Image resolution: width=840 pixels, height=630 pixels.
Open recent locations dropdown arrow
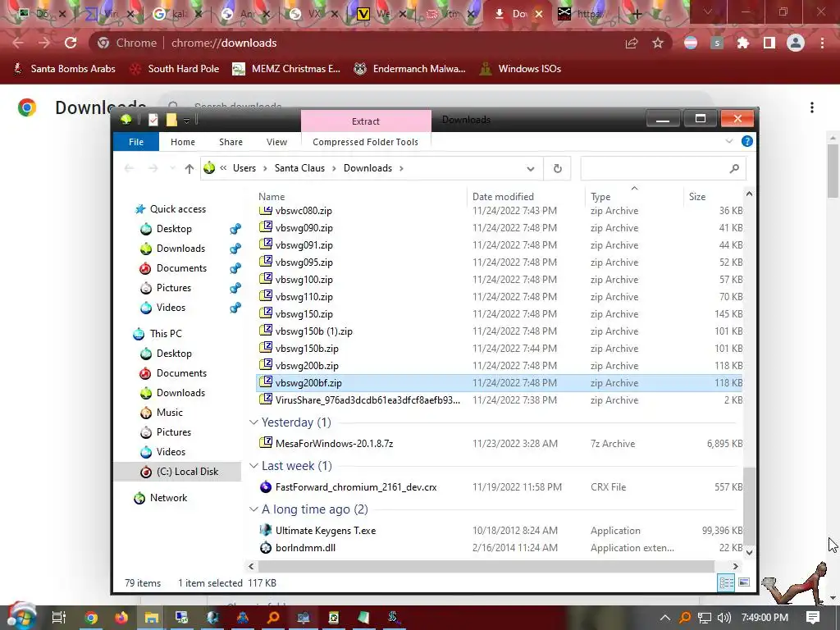tap(172, 169)
